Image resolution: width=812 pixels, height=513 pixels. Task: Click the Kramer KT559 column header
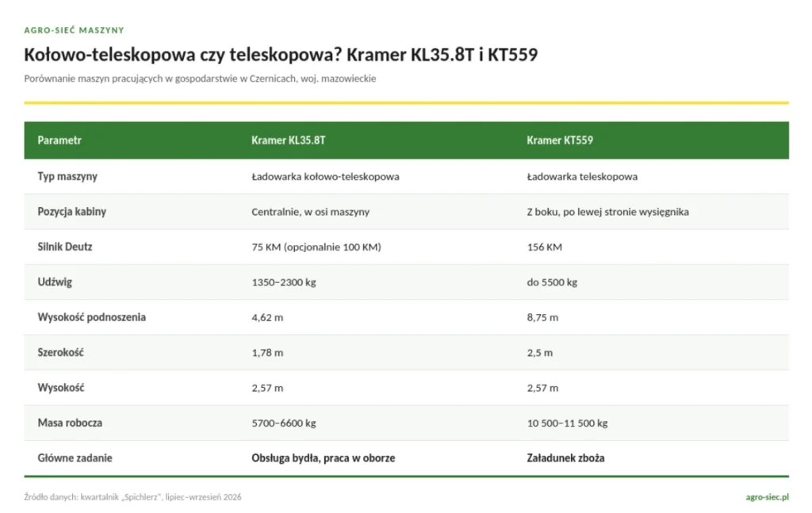click(560, 140)
